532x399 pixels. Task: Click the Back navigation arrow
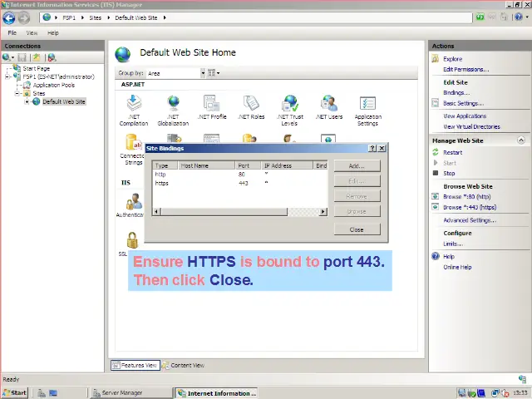[9, 17]
